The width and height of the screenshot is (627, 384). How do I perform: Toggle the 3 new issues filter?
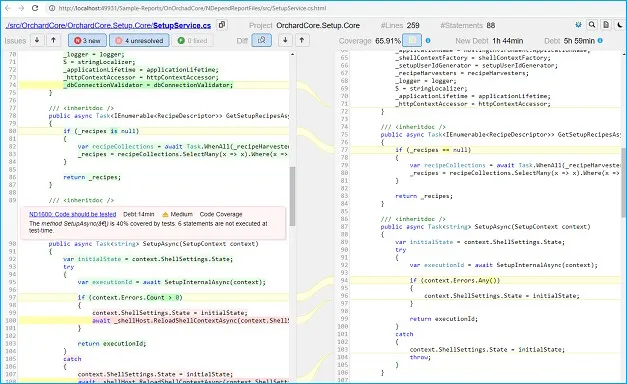pos(87,40)
